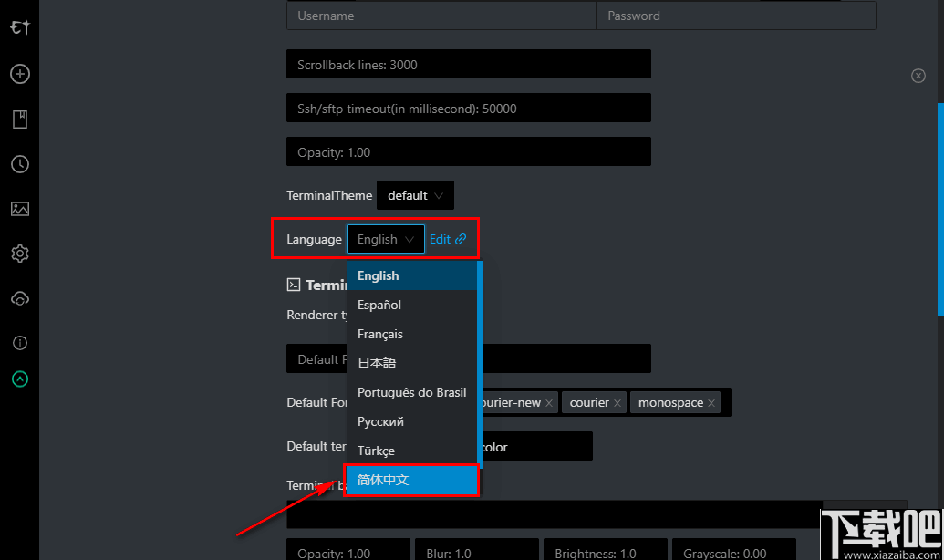
Task: Select Português do Brasil option
Action: [411, 392]
